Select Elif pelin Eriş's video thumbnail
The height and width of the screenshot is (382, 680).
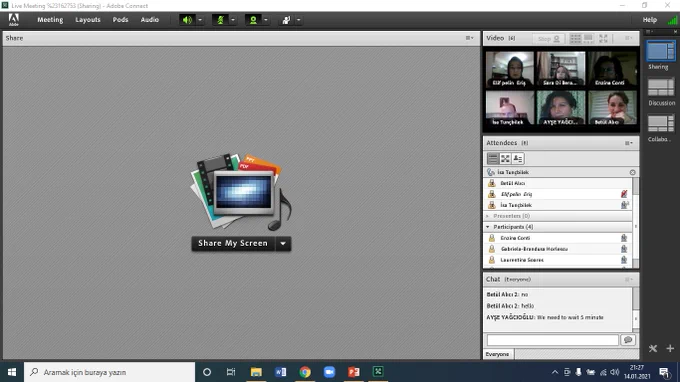point(510,69)
